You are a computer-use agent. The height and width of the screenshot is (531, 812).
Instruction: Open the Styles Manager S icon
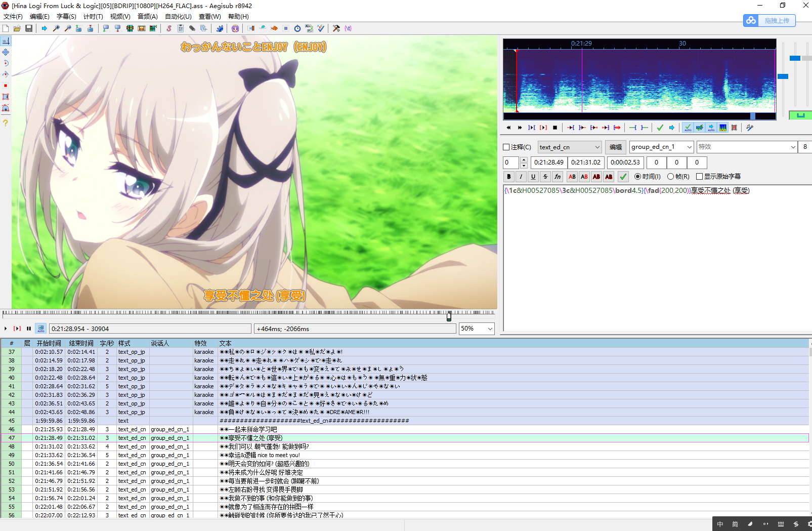[x=169, y=28]
